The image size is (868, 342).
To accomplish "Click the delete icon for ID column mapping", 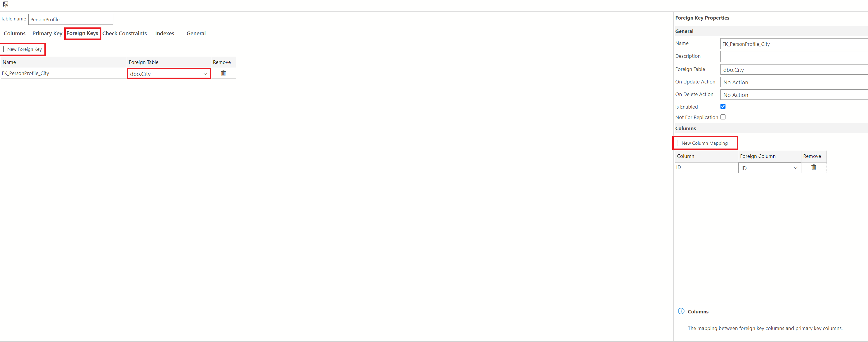I will pos(813,167).
